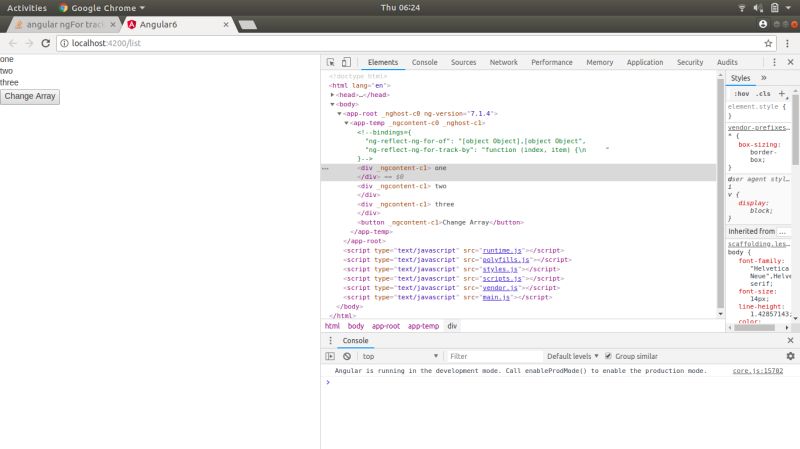This screenshot has height=449, width=800.
Task: Add a new style rule
Action: (x=782, y=93)
